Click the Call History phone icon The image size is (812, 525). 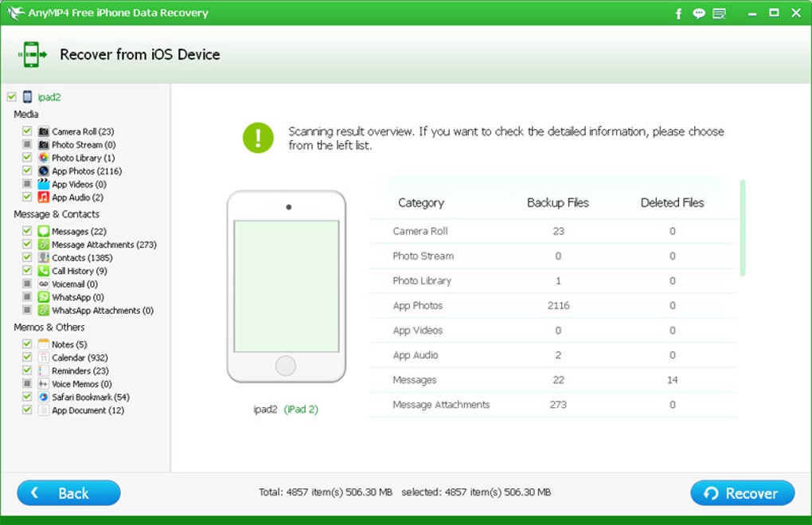[44, 271]
